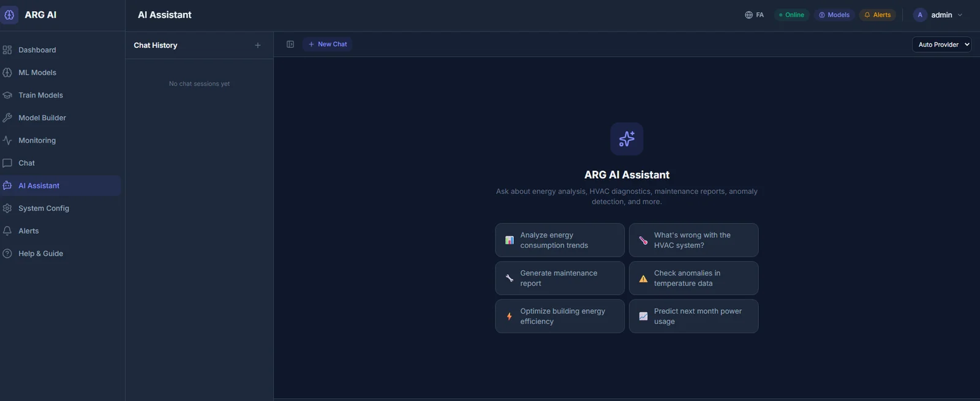The width and height of the screenshot is (980, 401).
Task: Open the Auto Provider dropdown
Action: [941, 44]
